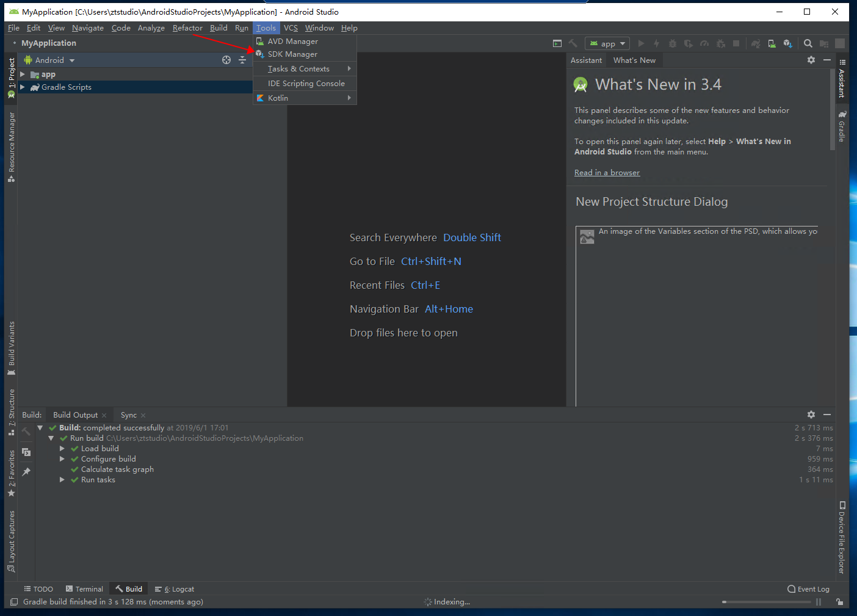
Task: Click the hammer icon in Build panel sidebar
Action: pos(26,432)
